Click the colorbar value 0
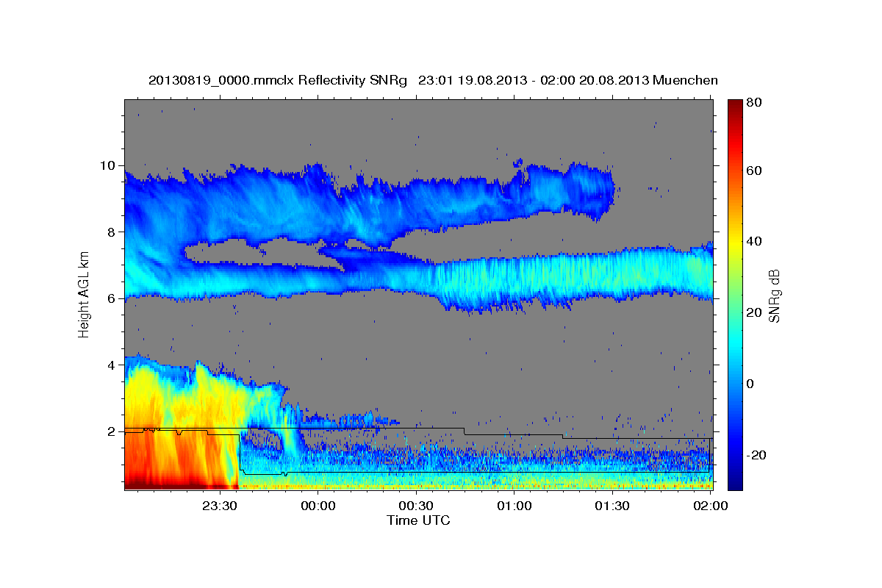882x588 pixels. click(x=750, y=384)
